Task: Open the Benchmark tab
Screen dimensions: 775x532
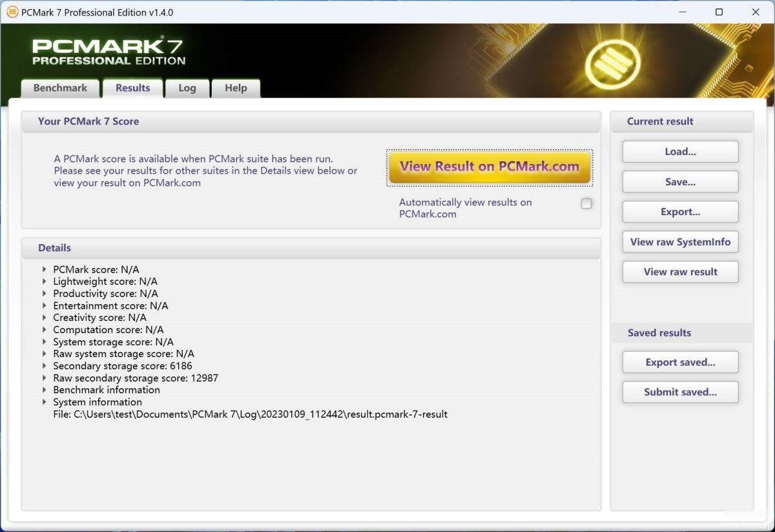Action: click(x=60, y=88)
